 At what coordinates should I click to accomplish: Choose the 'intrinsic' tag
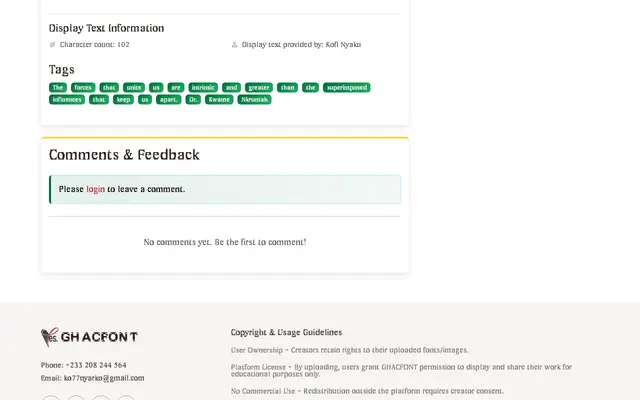[x=203, y=87]
